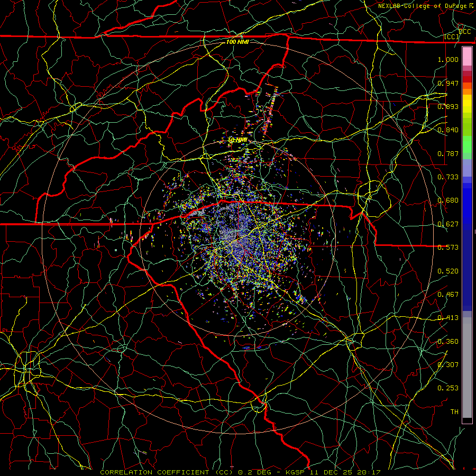Pick the light periwinkle band of the color bar
This screenshot has height=476, width=476.
click(x=467, y=168)
